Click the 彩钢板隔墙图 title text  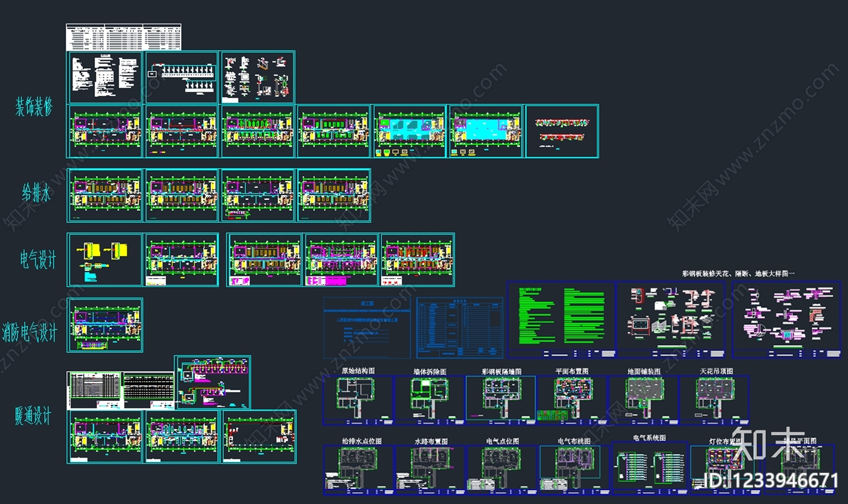click(x=501, y=371)
